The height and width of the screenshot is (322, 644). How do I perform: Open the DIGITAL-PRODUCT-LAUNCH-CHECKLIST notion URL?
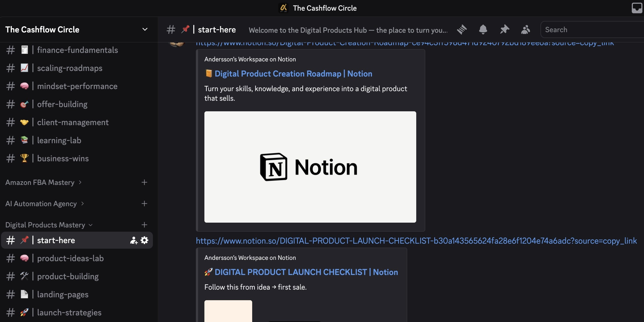click(416, 241)
